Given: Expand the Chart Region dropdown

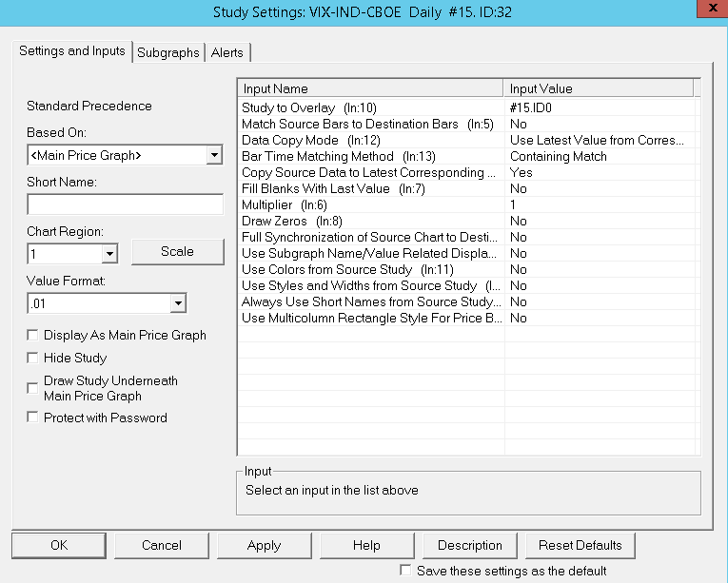Looking at the screenshot, I should click(109, 254).
